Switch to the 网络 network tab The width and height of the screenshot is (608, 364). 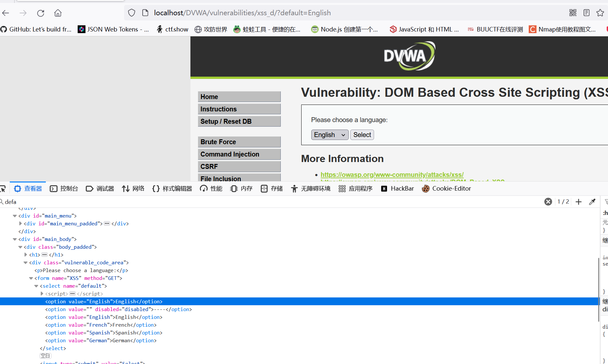(133, 189)
